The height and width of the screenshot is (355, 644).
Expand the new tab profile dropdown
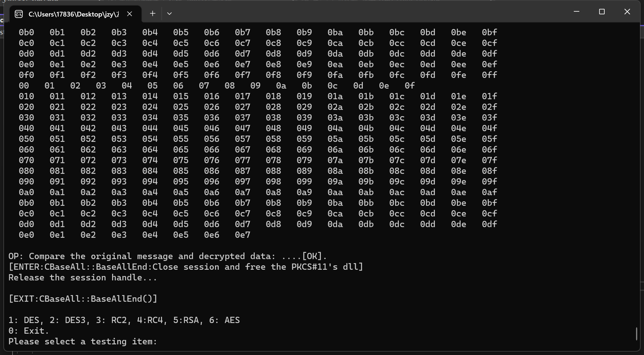pos(169,14)
